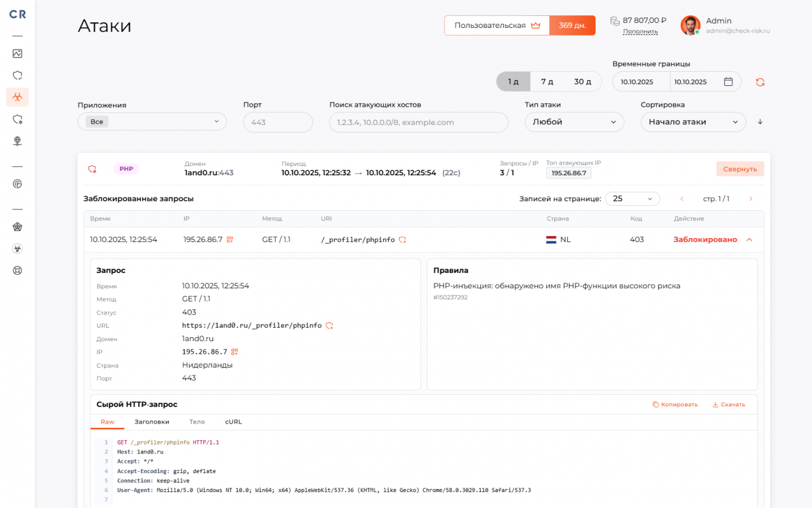
Task: Click the Host: 1and0.ru line
Action: click(x=140, y=452)
